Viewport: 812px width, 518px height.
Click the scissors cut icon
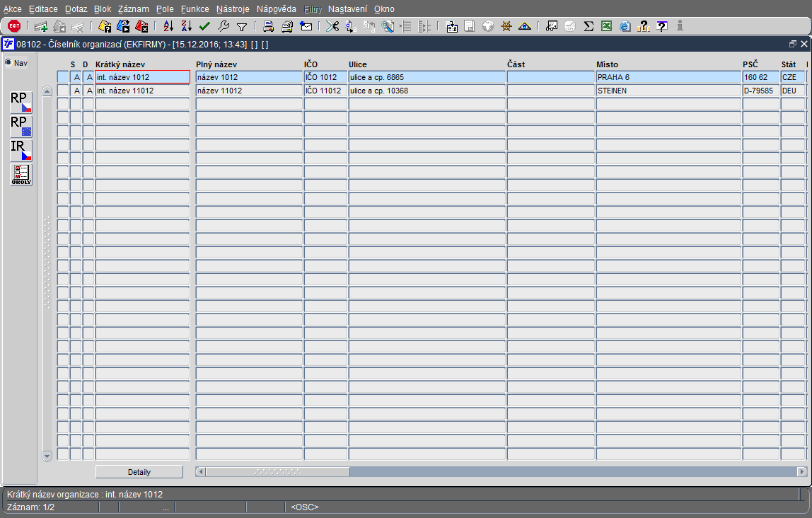(332, 26)
